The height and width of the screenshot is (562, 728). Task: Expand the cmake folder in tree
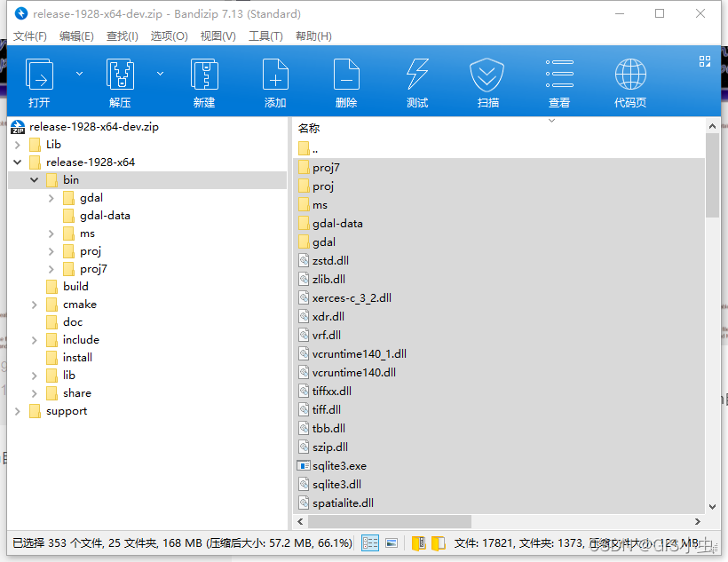point(35,305)
